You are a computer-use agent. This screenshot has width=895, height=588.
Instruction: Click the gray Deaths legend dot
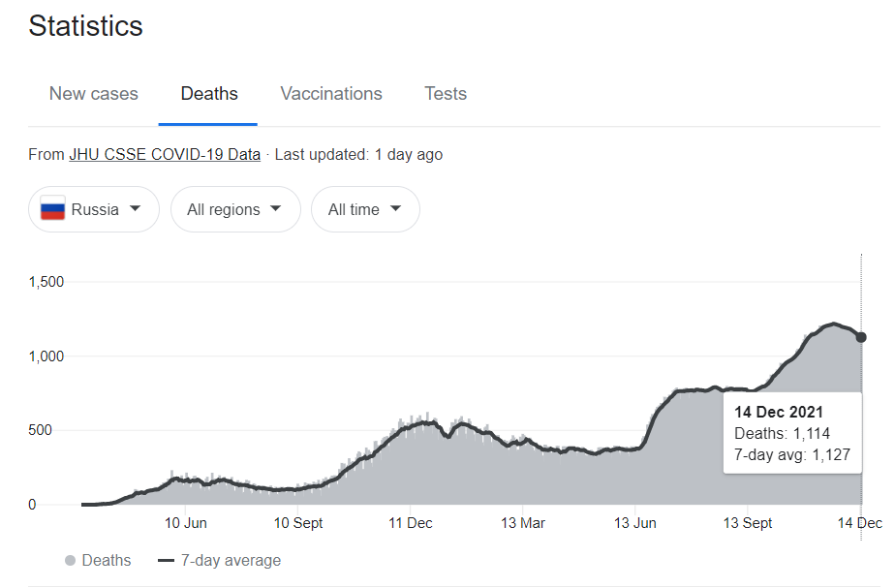pos(70,561)
